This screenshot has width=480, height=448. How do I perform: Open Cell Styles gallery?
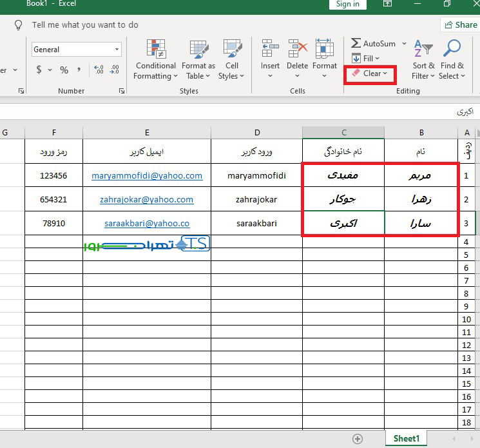(231, 59)
